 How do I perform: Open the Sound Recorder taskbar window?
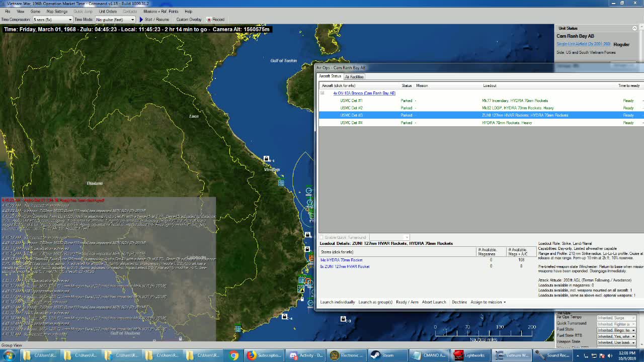click(553, 355)
